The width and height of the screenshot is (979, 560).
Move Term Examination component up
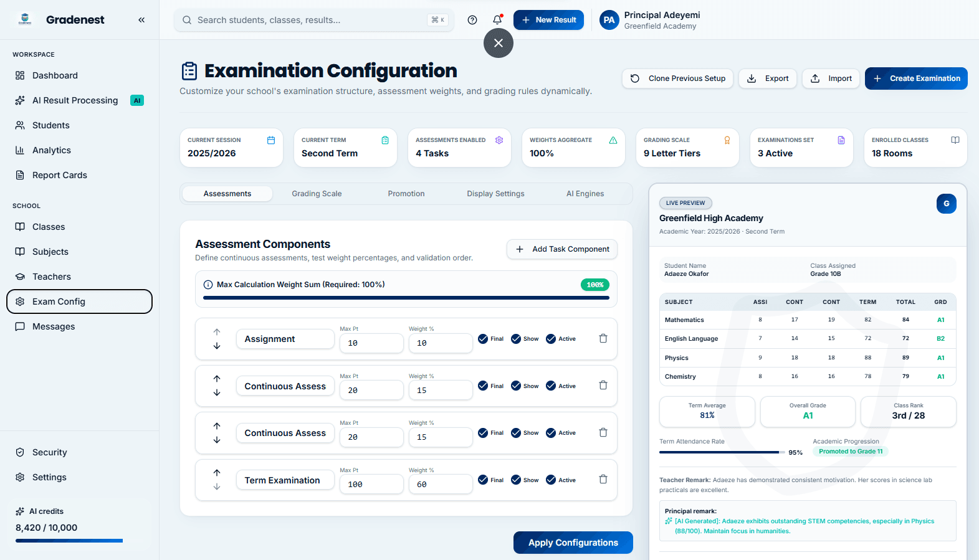click(x=217, y=473)
